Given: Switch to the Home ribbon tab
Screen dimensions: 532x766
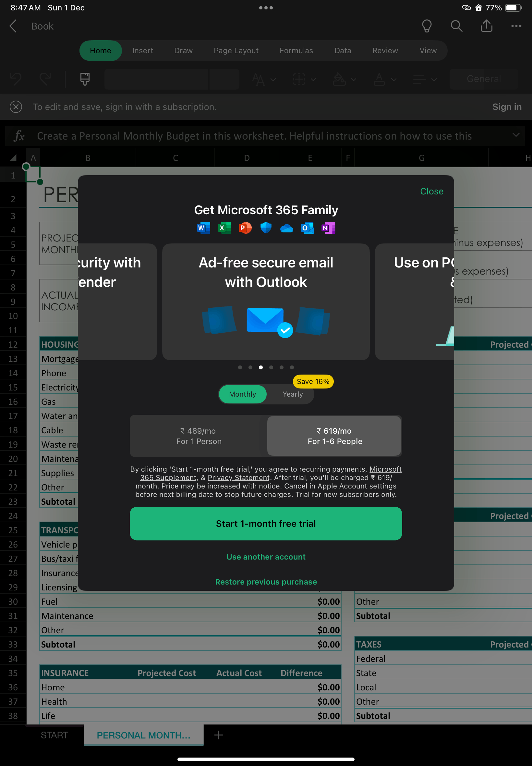Looking at the screenshot, I should point(100,50).
